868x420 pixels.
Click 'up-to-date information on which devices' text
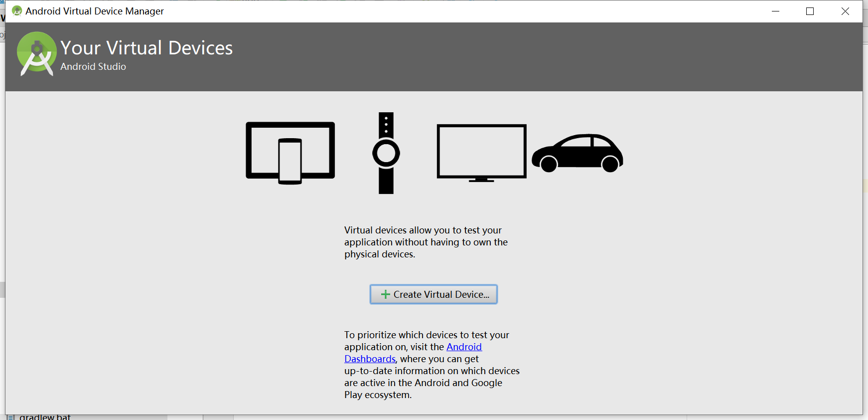click(432, 371)
